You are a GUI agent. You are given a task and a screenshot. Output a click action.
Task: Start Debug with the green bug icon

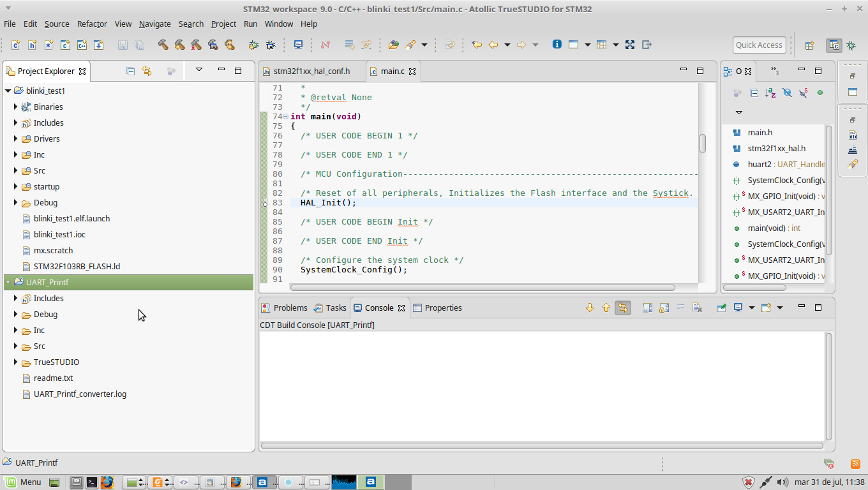tap(253, 45)
